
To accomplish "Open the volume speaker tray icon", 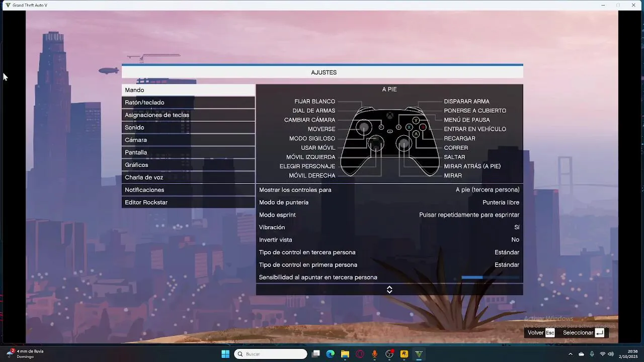I will [x=610, y=354].
